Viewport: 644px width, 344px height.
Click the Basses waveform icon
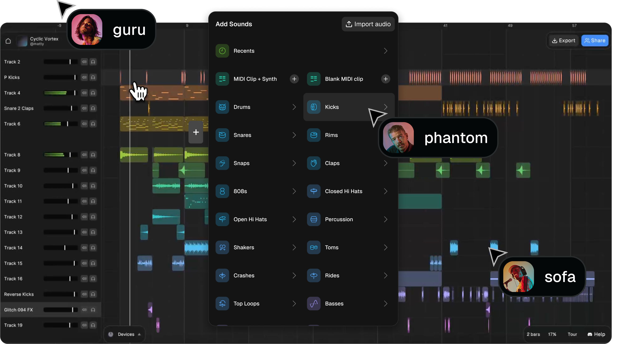click(313, 303)
